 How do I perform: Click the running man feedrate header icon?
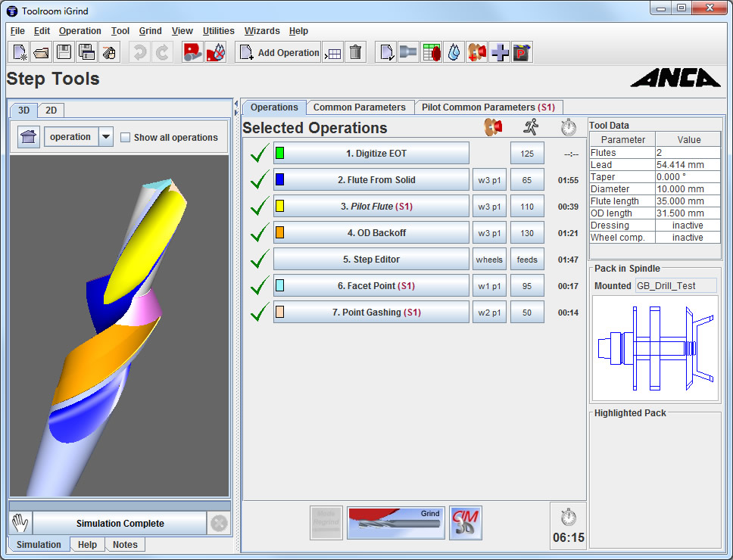pos(531,127)
